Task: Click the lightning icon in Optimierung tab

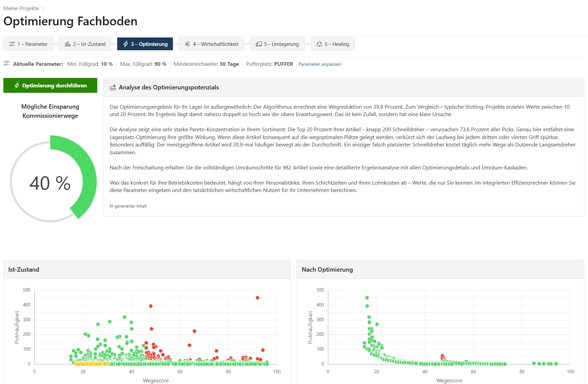Action: pyautogui.click(x=126, y=44)
